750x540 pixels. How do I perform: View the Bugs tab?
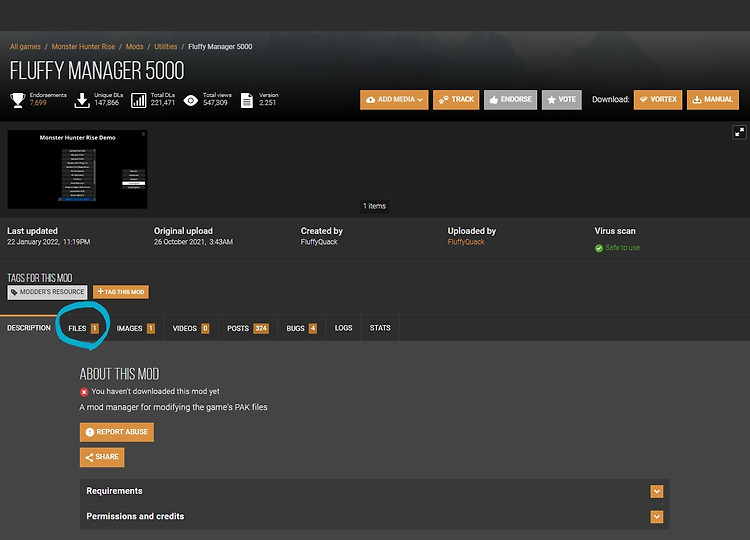pyautogui.click(x=301, y=328)
